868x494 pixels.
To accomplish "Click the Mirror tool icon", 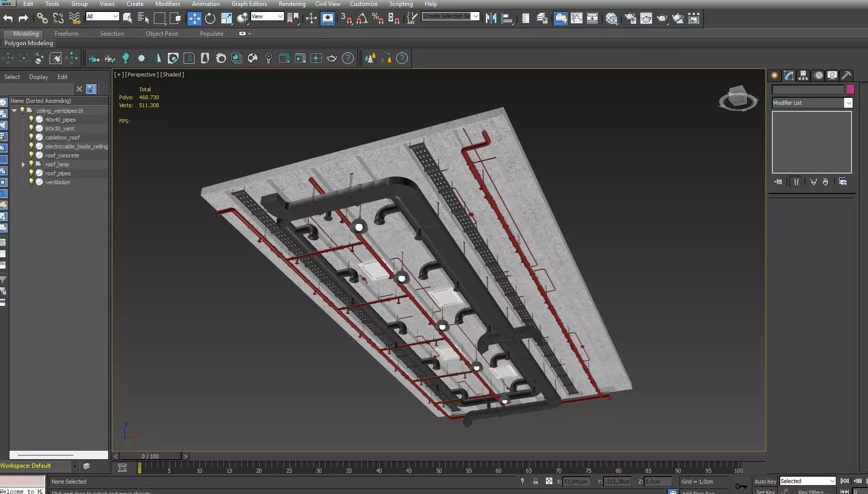I will [x=491, y=18].
